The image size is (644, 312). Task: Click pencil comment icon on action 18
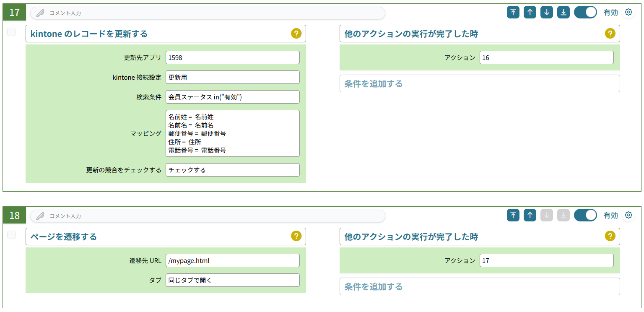(x=40, y=216)
